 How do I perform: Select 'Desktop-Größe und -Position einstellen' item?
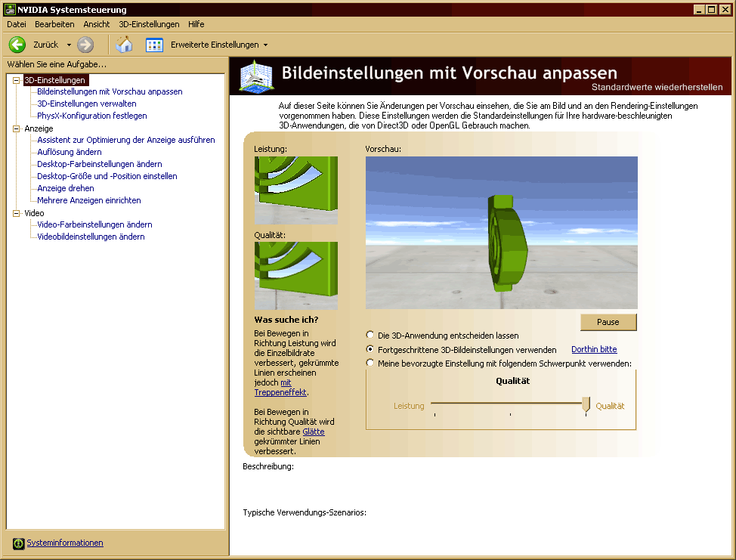[x=107, y=176]
